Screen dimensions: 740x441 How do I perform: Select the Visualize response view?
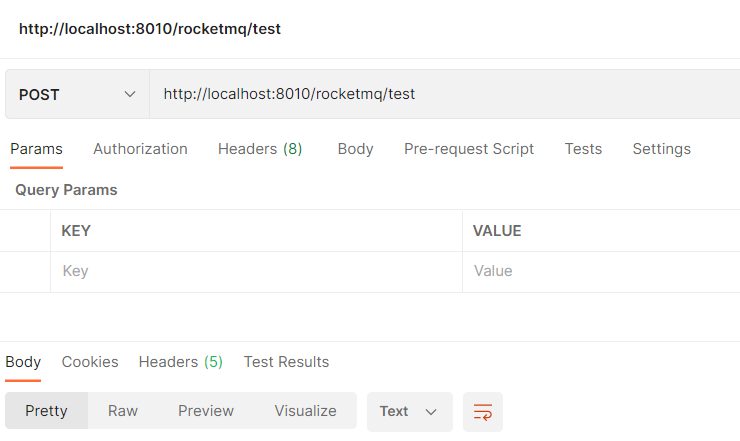pyautogui.click(x=305, y=411)
